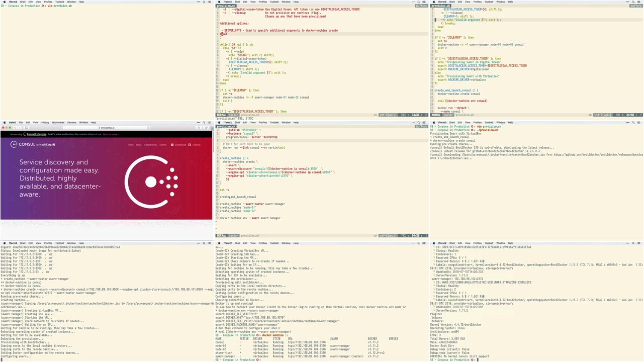Click 'create_and_launch_consul () {' function line in vim

(456, 90)
